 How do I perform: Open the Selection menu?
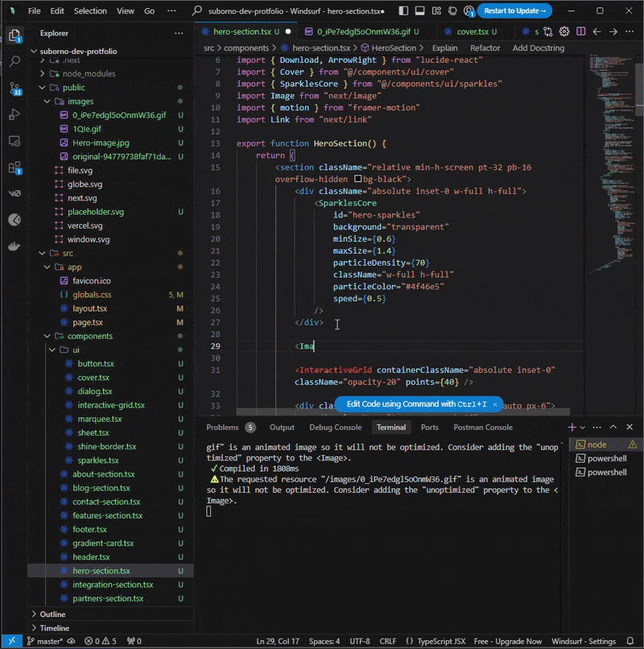click(x=90, y=10)
